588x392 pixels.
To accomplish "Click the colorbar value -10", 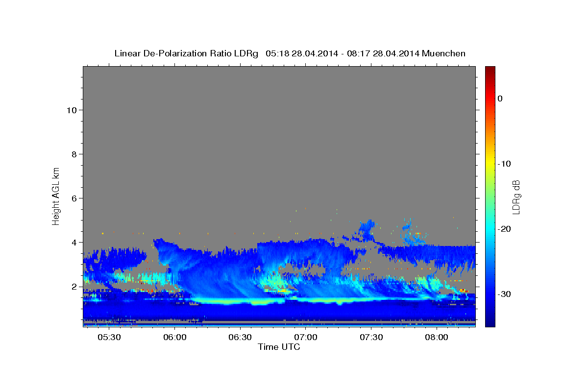I will (504, 164).
